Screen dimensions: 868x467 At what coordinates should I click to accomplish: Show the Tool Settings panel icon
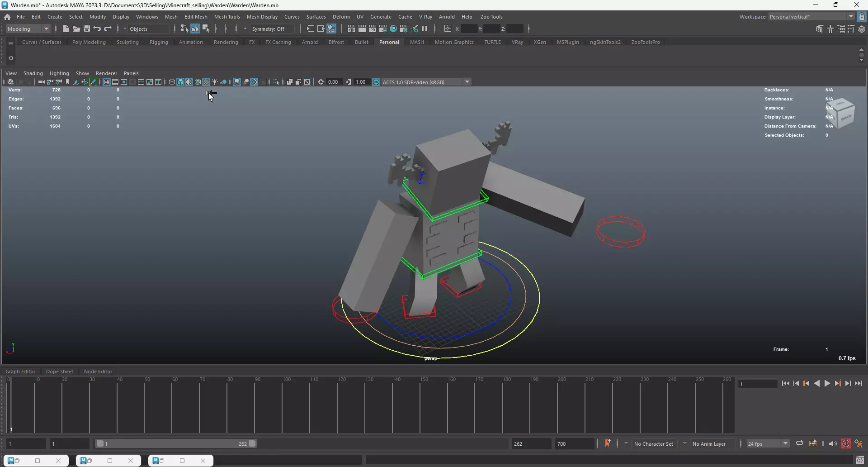point(851,29)
